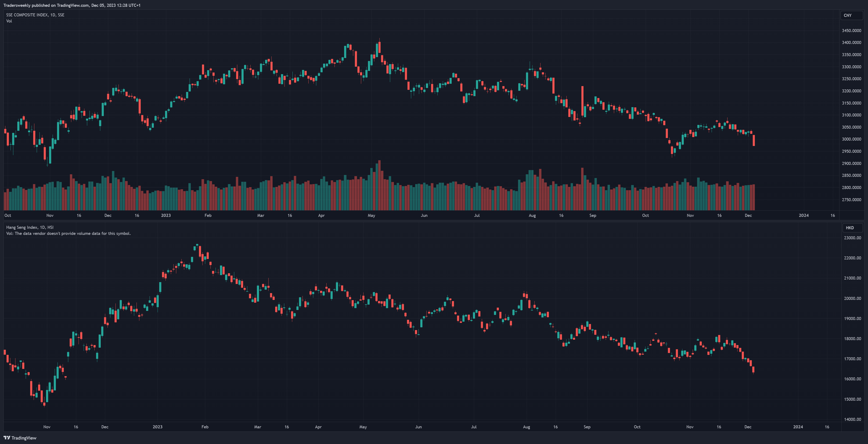Click the May label on SSE time axis
This screenshot has height=444, width=868.
pyautogui.click(x=371, y=215)
